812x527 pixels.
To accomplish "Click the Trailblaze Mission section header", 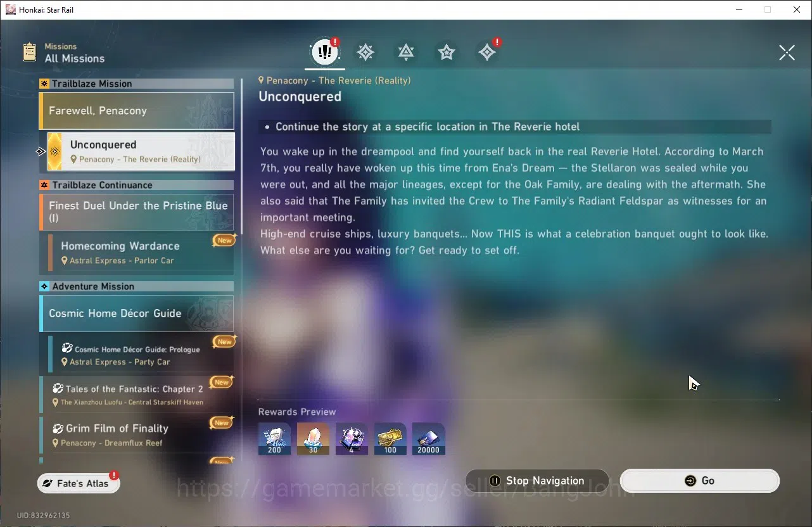I will click(x=137, y=84).
